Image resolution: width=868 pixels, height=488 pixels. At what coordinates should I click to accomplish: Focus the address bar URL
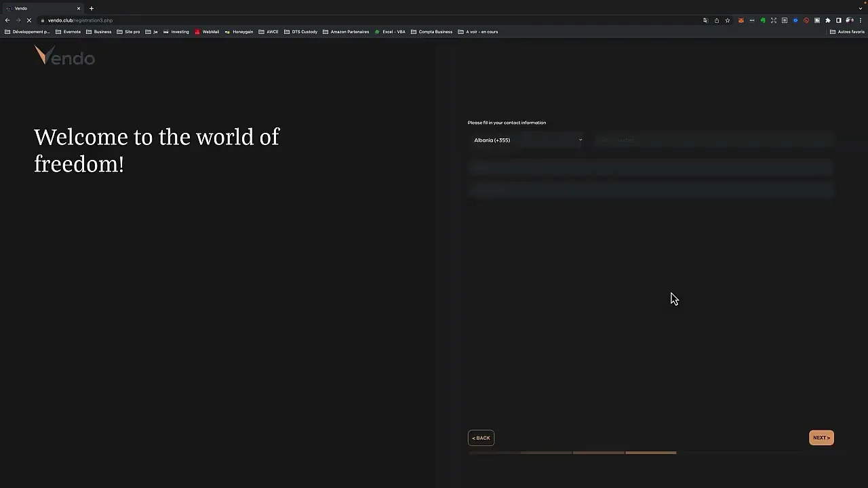(x=80, y=20)
